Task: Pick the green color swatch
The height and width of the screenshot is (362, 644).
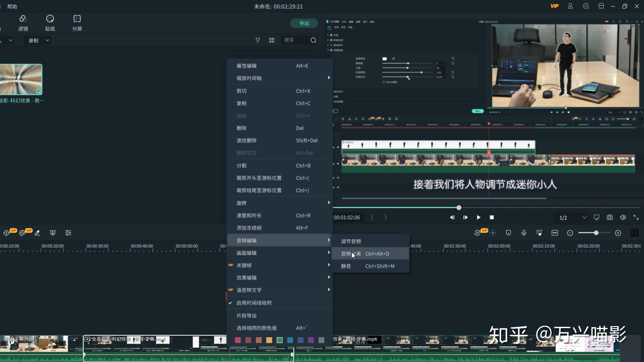Action: tap(279, 340)
